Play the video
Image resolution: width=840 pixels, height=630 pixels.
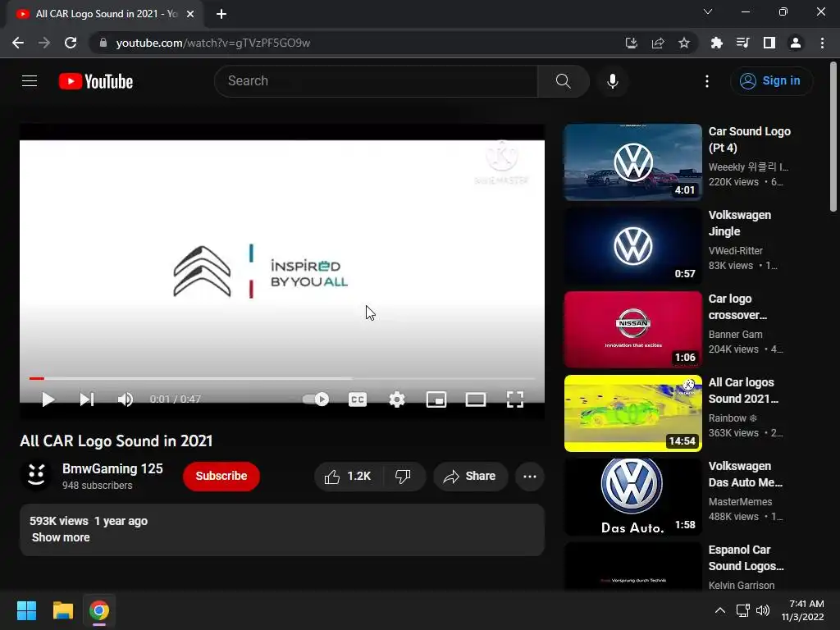[x=48, y=399]
